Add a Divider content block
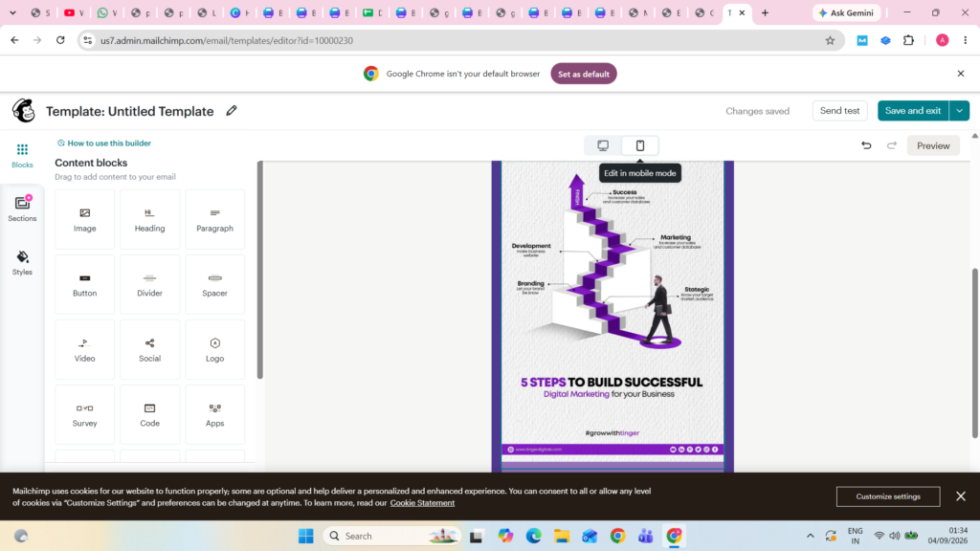 click(150, 284)
